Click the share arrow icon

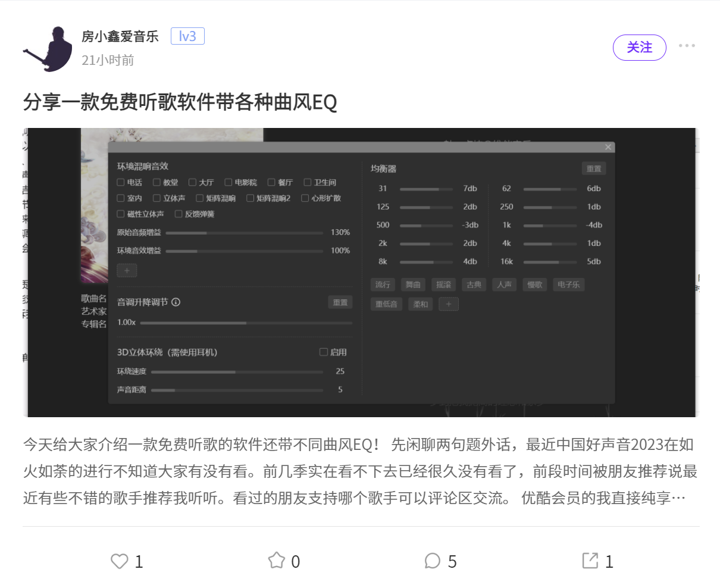click(590, 561)
